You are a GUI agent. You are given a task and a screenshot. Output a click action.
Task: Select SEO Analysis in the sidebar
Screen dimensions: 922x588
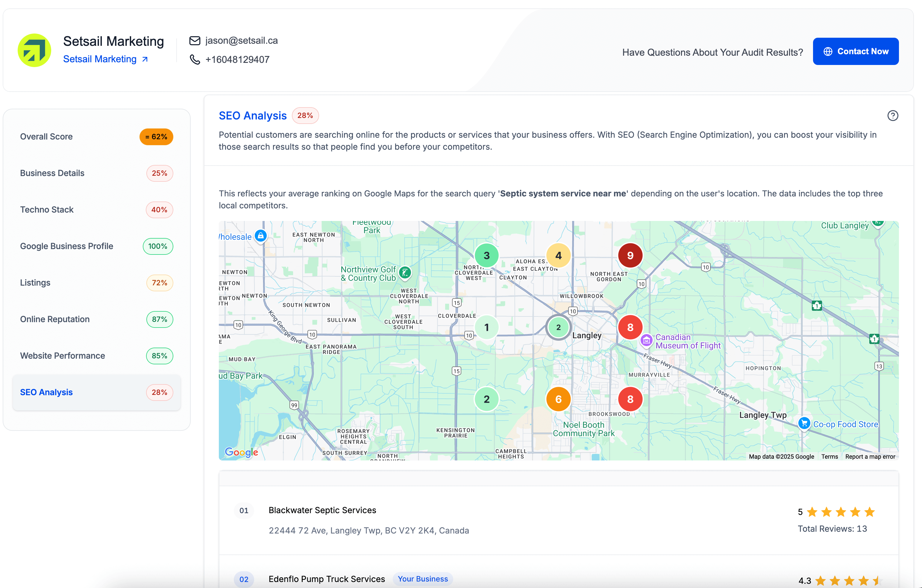pos(96,392)
